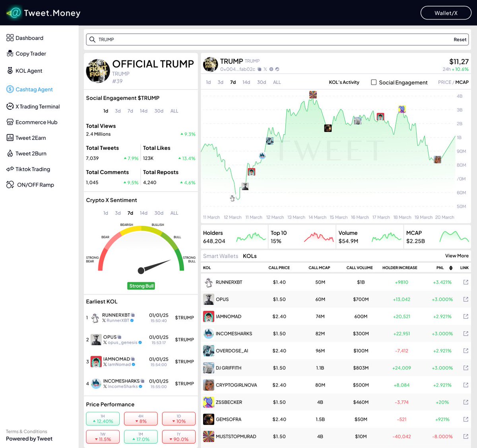The width and height of the screenshot is (477, 448).
Task: Sort the table by PNL arrows
Action: pos(451,268)
